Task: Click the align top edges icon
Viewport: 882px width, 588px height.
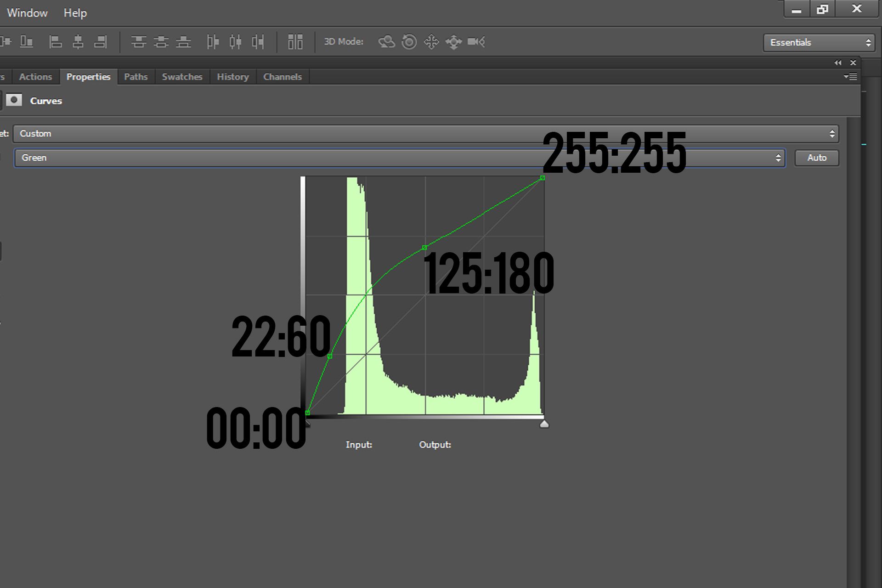Action: coord(139,41)
